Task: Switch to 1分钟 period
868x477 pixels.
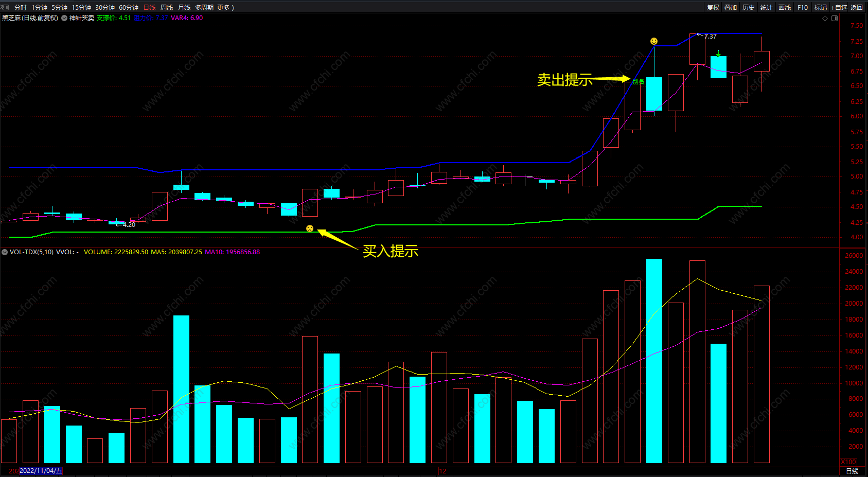Action: point(39,8)
